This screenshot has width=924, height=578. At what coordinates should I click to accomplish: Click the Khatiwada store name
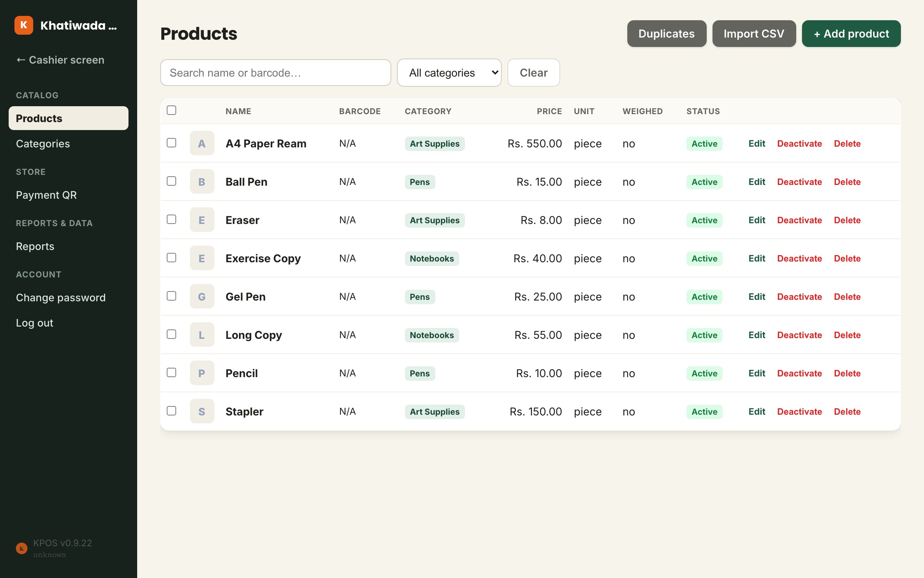tap(79, 26)
